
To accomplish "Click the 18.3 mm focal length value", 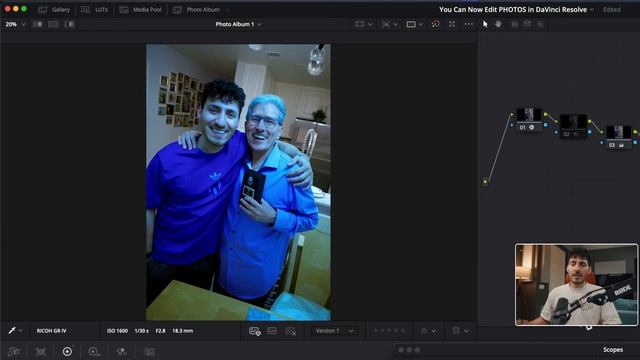I will tap(182, 331).
